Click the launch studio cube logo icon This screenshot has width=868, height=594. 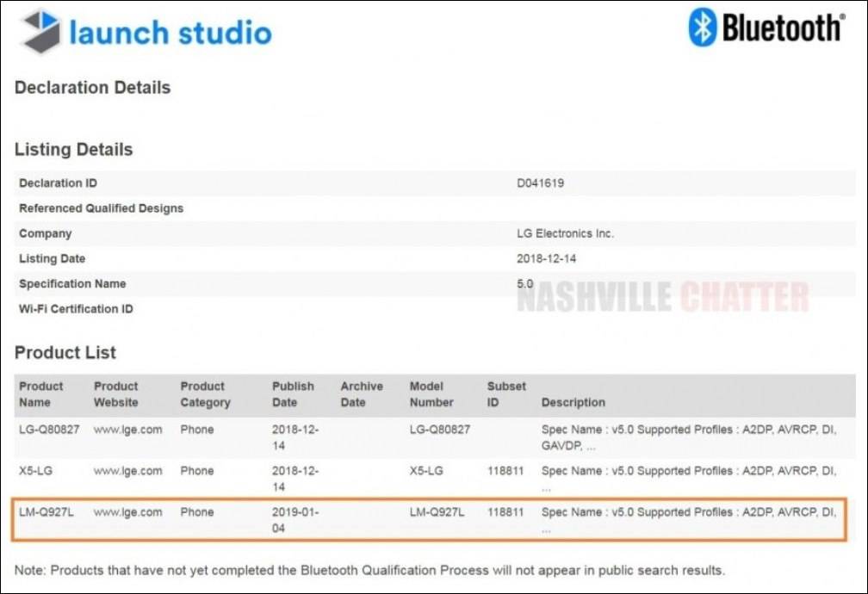(41, 33)
